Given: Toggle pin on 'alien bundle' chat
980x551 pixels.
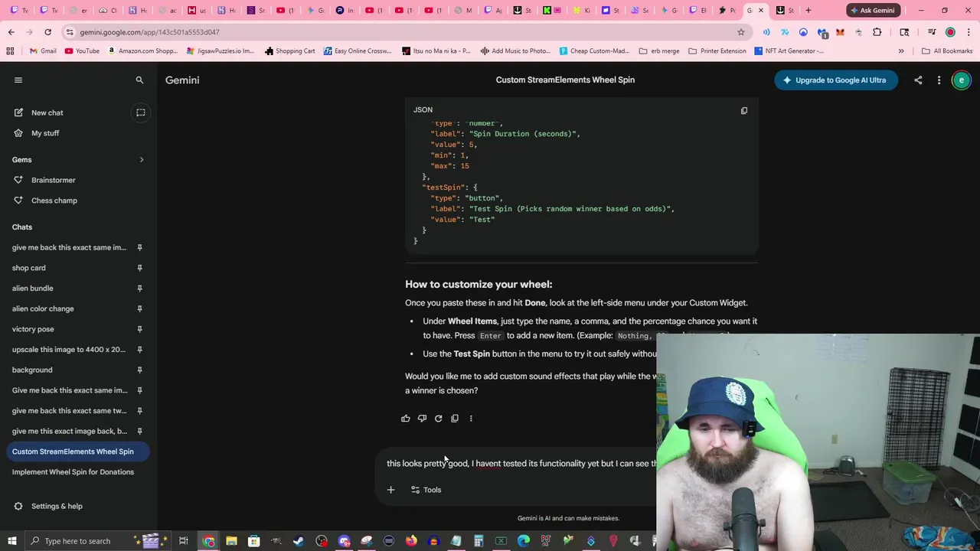Looking at the screenshot, I should click(139, 289).
